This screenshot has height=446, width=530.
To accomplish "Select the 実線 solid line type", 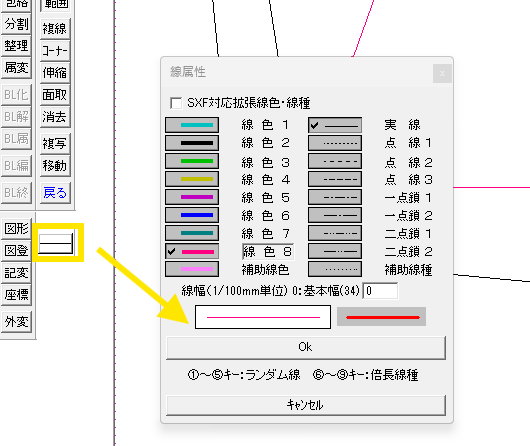I will [335, 125].
